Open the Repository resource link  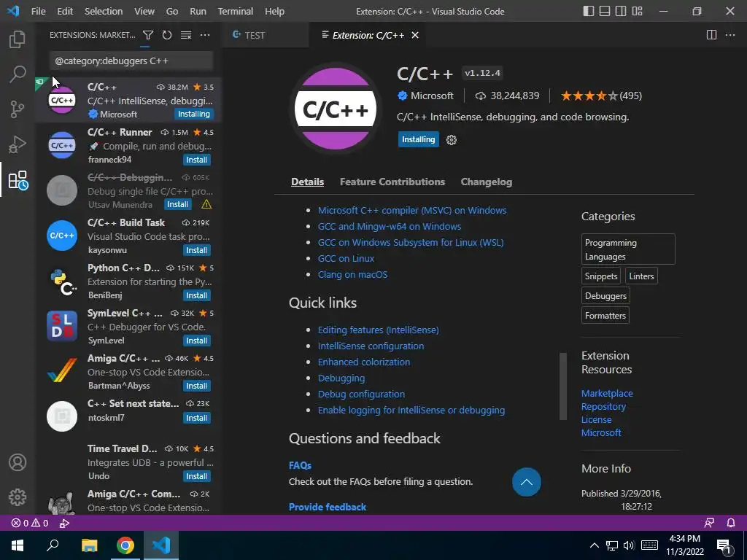pyautogui.click(x=603, y=407)
